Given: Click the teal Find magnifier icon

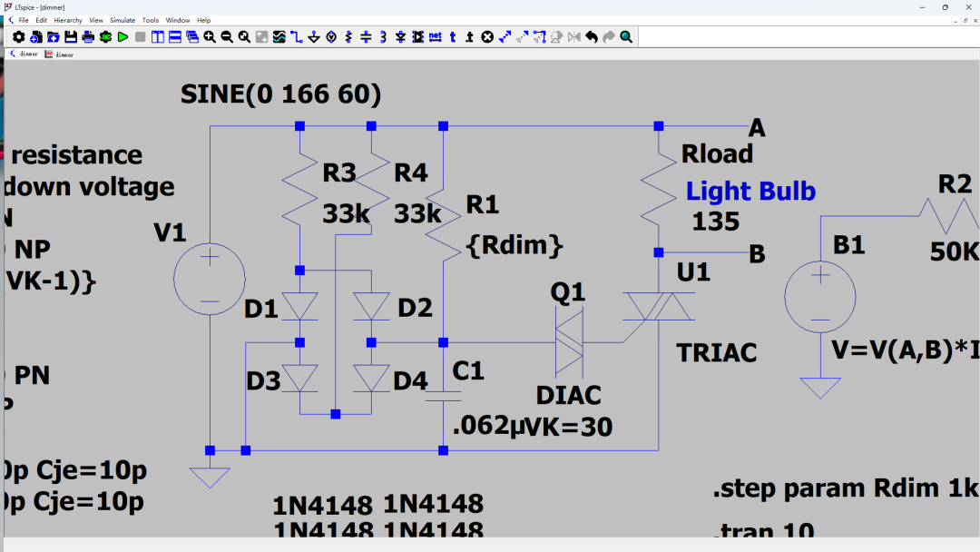Looking at the screenshot, I should point(626,37).
